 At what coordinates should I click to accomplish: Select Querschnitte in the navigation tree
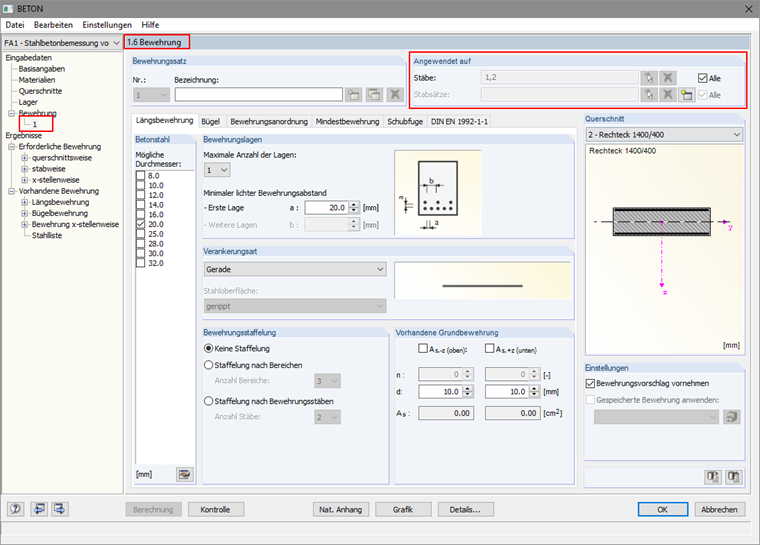40,91
